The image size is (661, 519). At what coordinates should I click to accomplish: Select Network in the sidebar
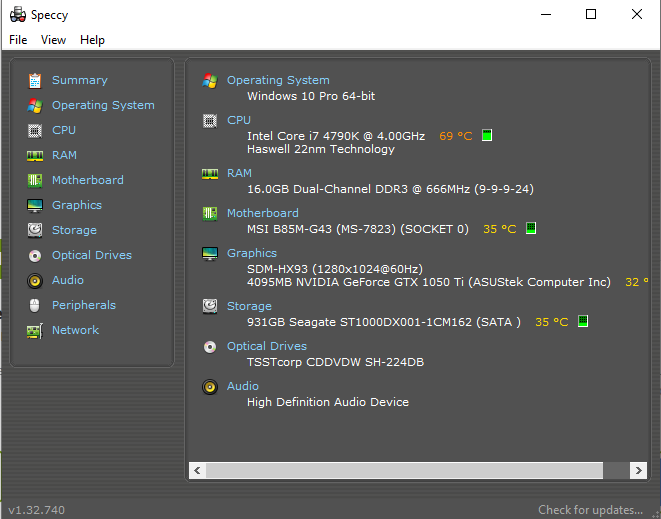click(x=75, y=330)
